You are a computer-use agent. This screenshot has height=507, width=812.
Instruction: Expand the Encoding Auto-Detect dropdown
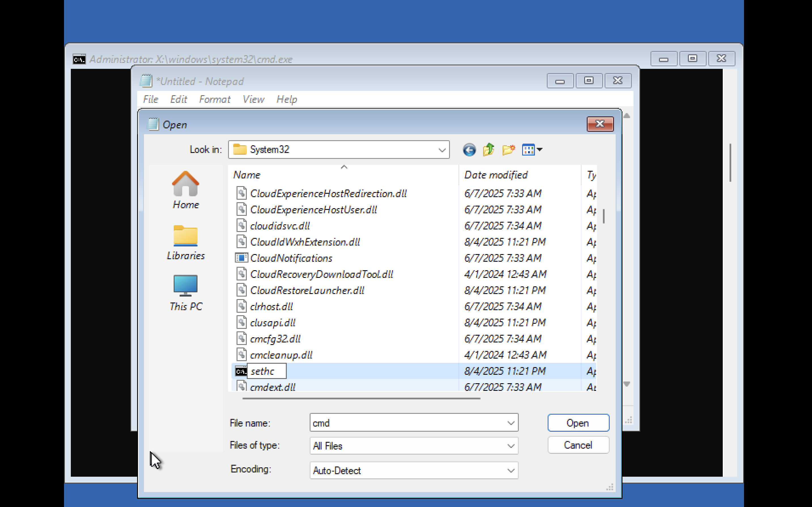pyautogui.click(x=511, y=470)
